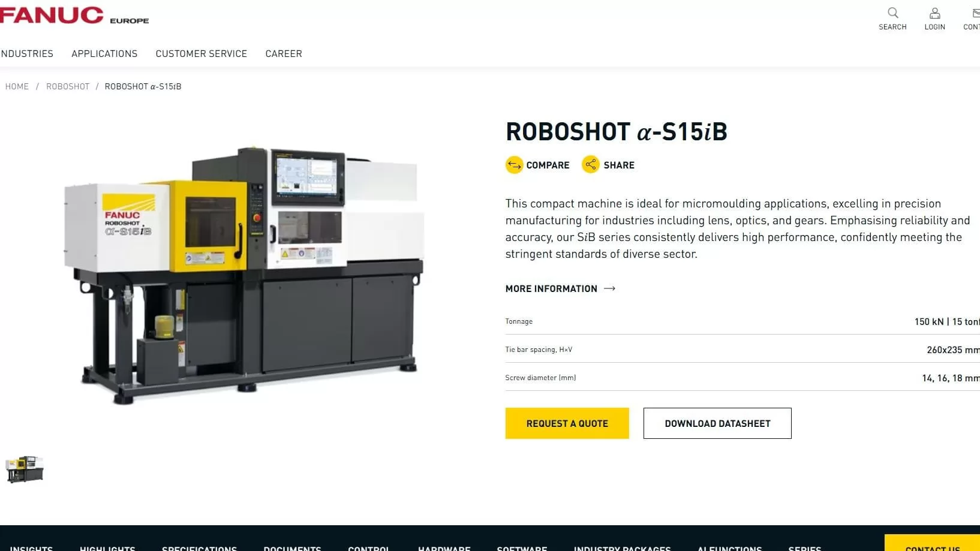Click the Login user icon
Viewport: 980px width, 551px height.
(x=934, y=13)
